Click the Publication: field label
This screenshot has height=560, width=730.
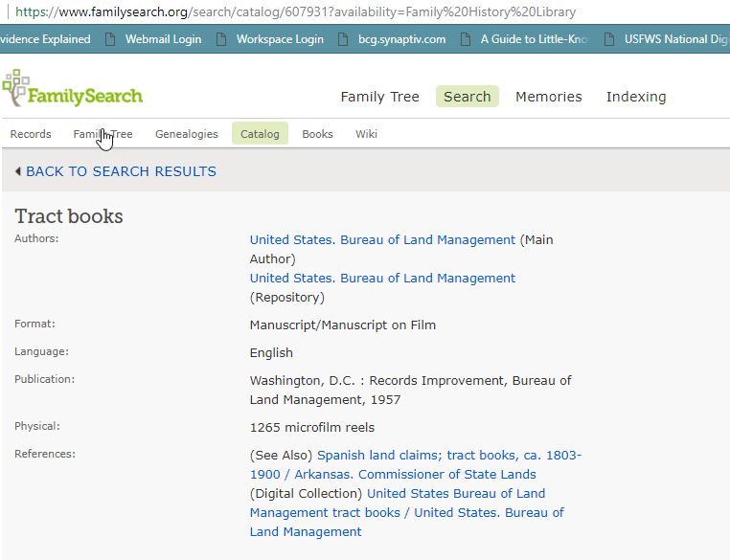[x=44, y=379]
